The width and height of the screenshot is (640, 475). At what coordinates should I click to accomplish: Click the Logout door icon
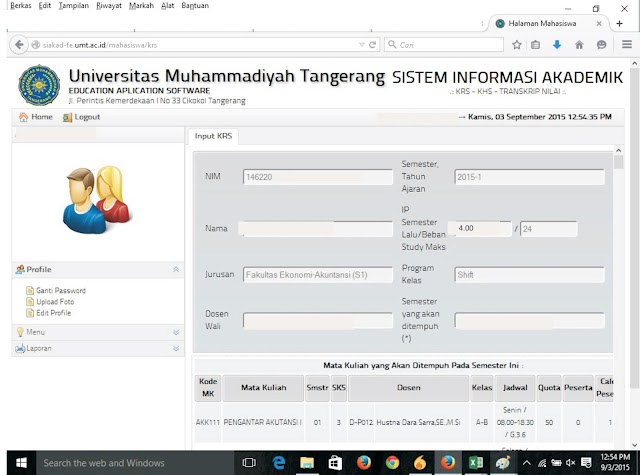coord(67,118)
